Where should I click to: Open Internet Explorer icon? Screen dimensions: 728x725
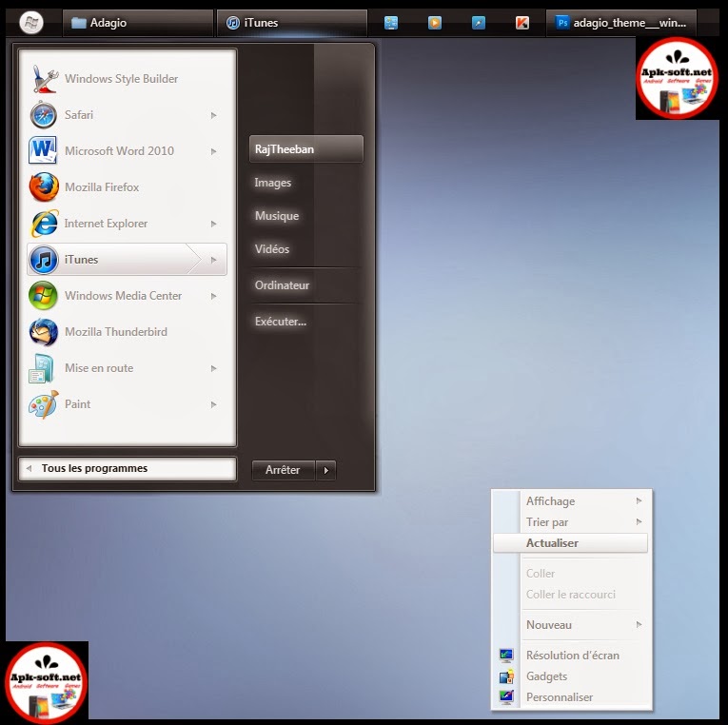pos(44,224)
